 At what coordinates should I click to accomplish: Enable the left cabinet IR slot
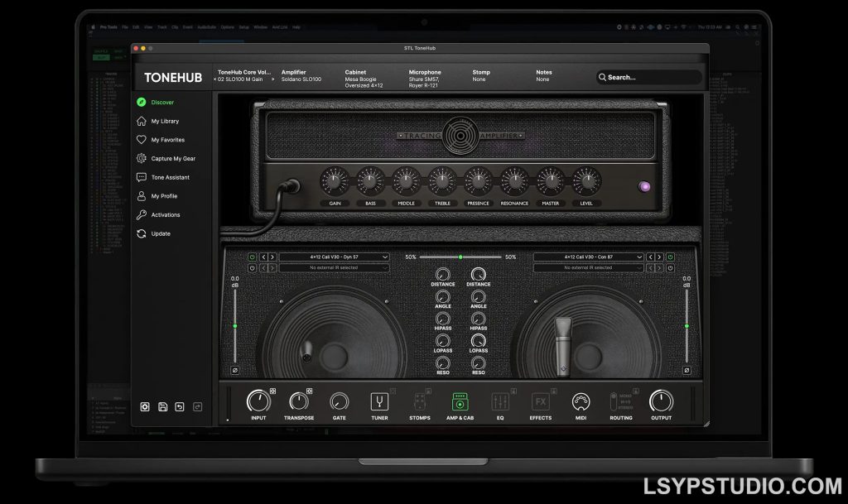253,257
